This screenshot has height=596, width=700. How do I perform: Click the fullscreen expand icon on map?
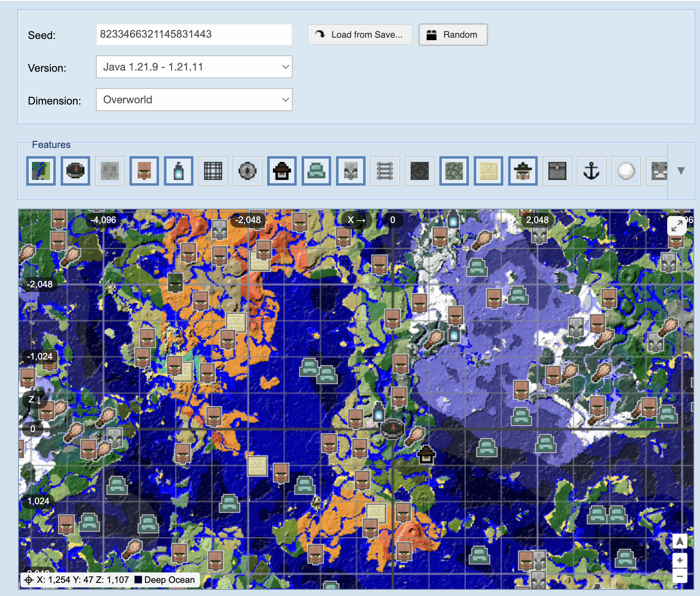[x=677, y=226]
